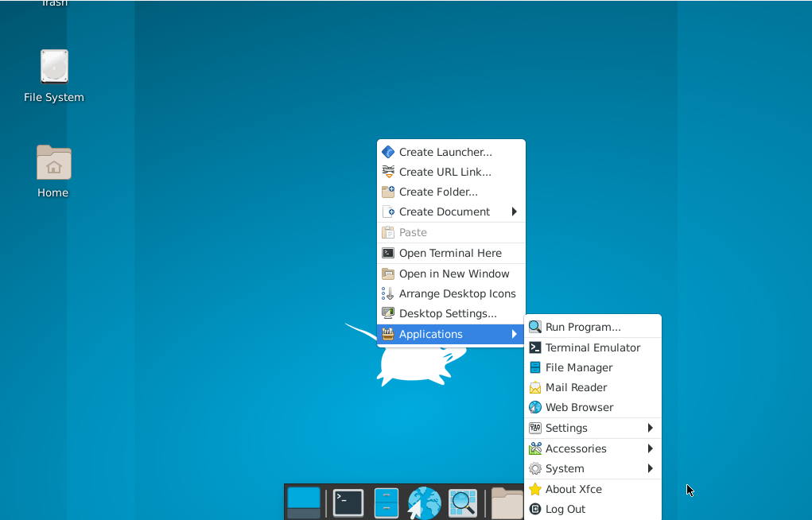Image resolution: width=812 pixels, height=520 pixels.
Task: Launch Web Browser from submenu
Action: pyautogui.click(x=593, y=407)
